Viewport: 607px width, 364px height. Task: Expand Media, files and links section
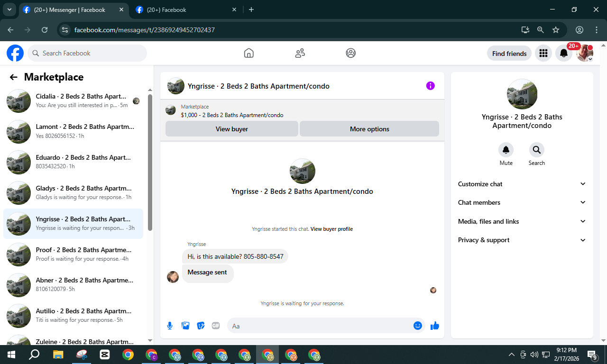pos(522,221)
